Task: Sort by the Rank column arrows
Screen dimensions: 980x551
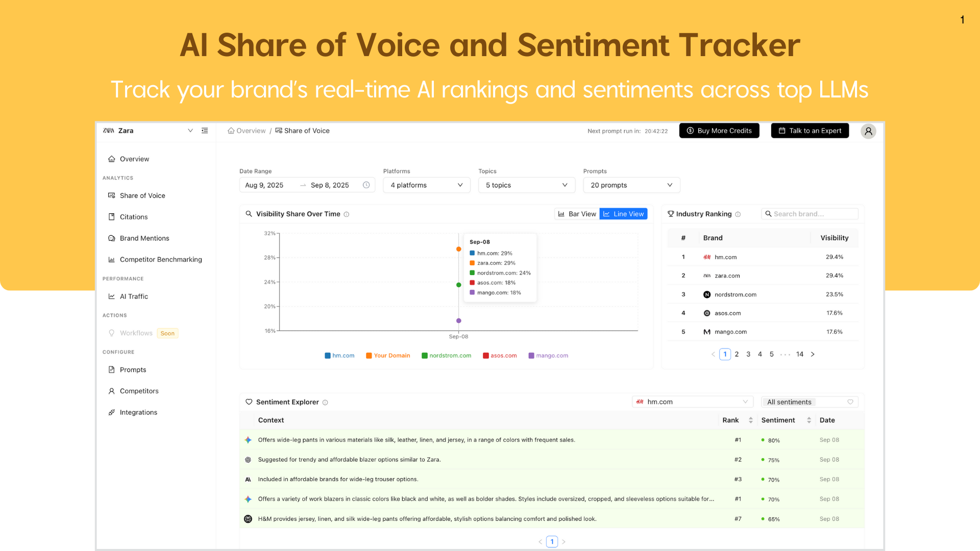Action: 750,420
